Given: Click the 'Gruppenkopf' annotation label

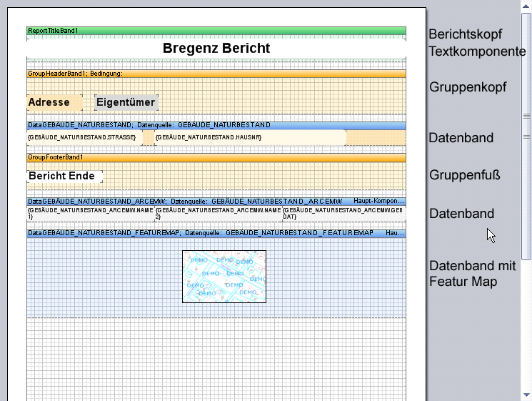Looking at the screenshot, I should click(x=468, y=87).
